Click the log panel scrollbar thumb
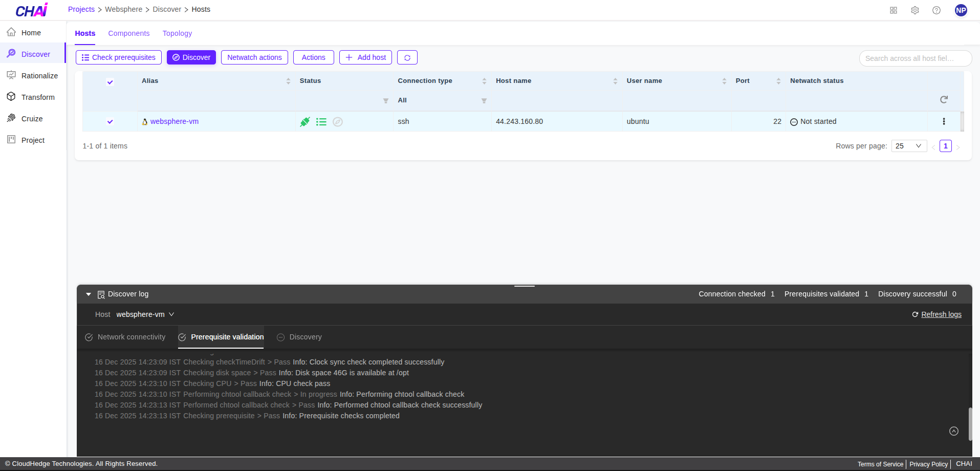Viewport: 980px width, 471px height. point(970,424)
